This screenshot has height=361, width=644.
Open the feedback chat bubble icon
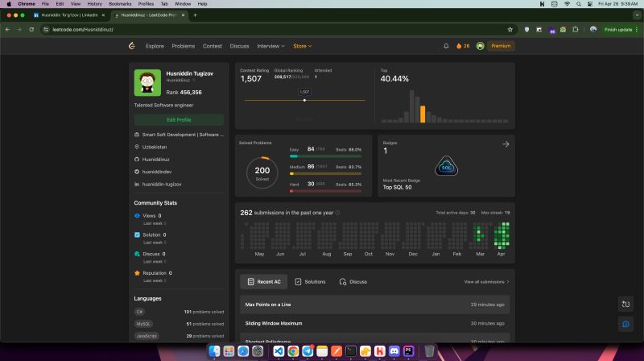click(625, 324)
